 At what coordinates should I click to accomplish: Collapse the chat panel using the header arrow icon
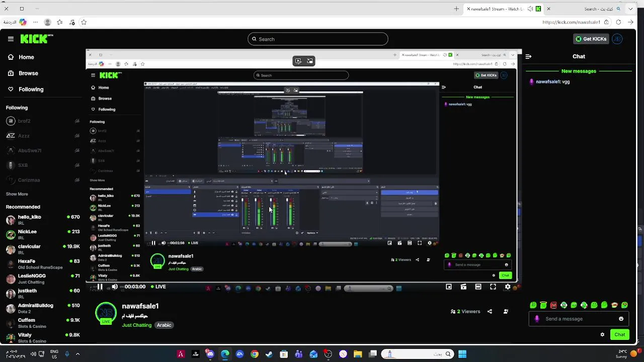pyautogui.click(x=528, y=56)
